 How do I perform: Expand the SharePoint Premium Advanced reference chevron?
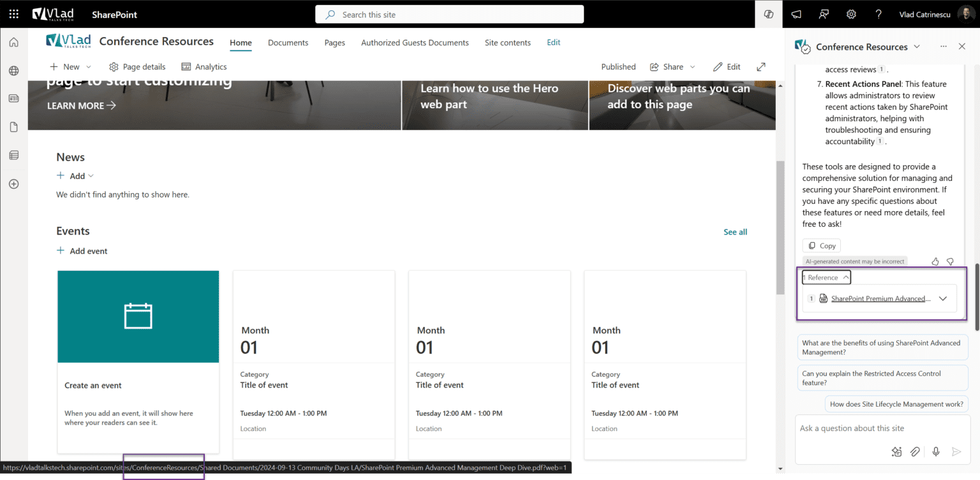pyautogui.click(x=944, y=298)
